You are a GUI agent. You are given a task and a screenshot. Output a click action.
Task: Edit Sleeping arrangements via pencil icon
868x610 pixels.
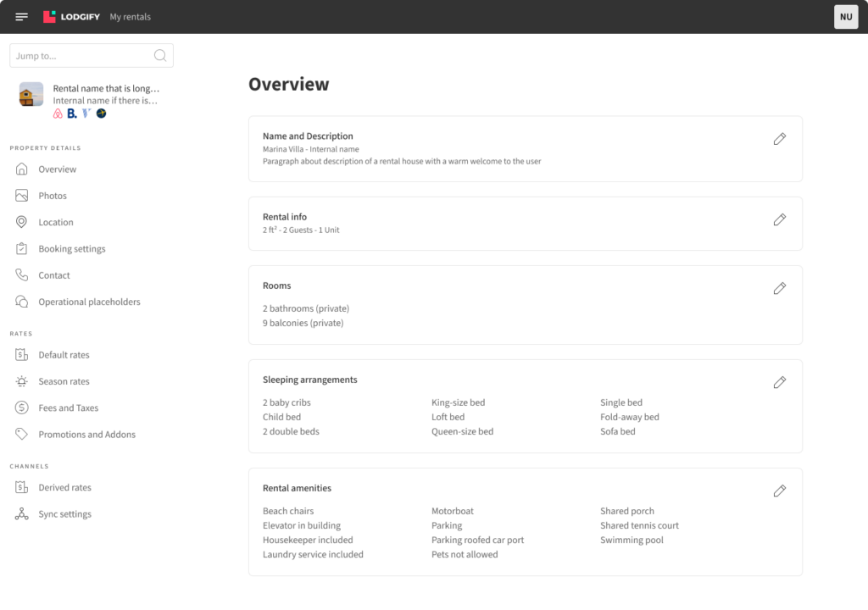pyautogui.click(x=780, y=382)
